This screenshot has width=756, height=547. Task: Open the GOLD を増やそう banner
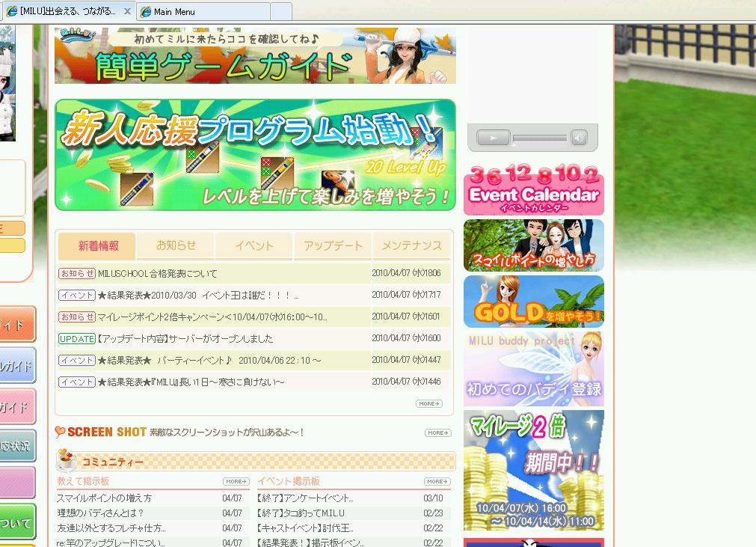tap(533, 302)
